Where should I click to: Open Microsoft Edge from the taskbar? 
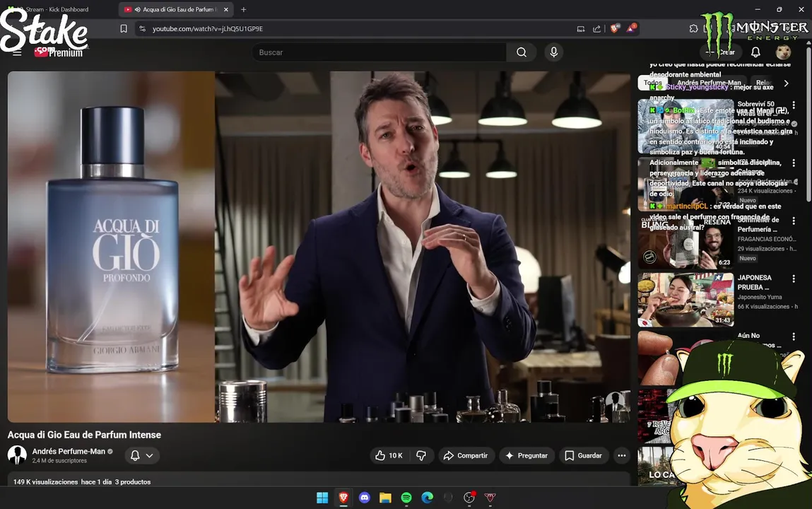click(428, 498)
